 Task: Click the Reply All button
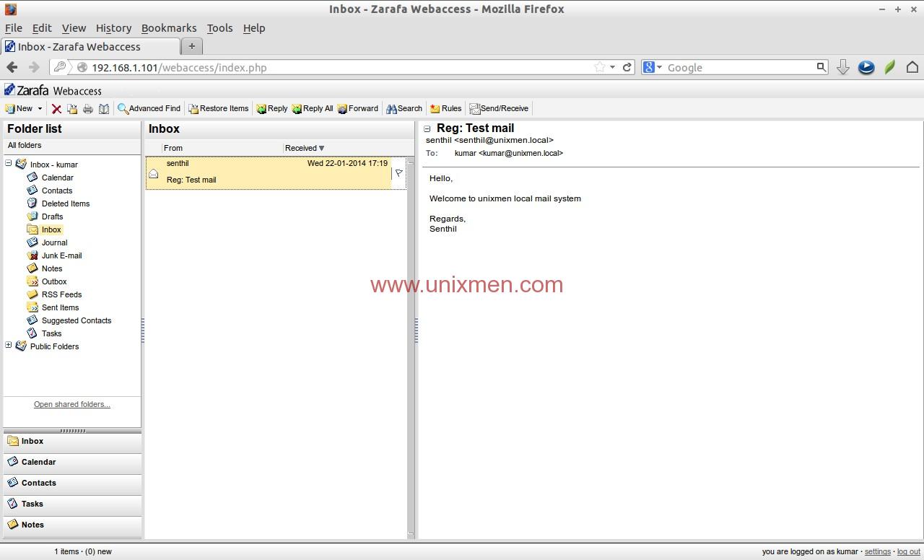[313, 108]
